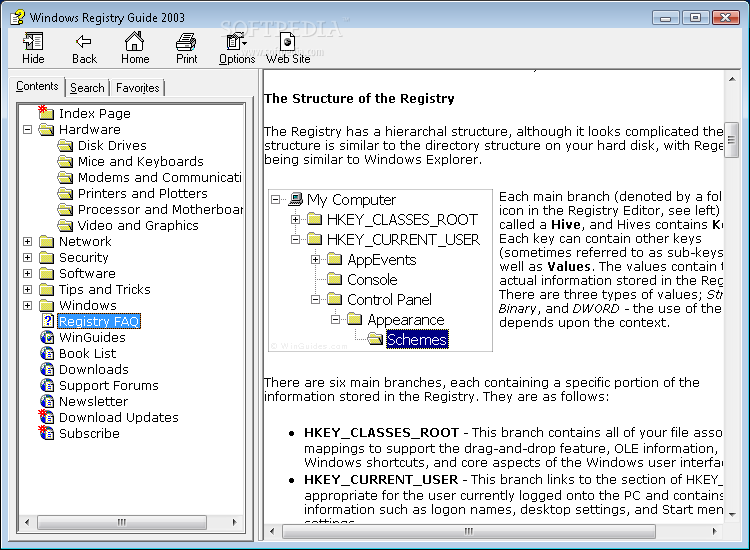
Task: Click the Book List web page icon
Action: (x=47, y=353)
